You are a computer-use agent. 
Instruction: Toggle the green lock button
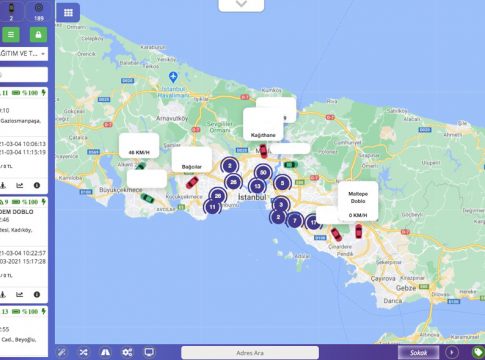pyautogui.click(x=38, y=35)
